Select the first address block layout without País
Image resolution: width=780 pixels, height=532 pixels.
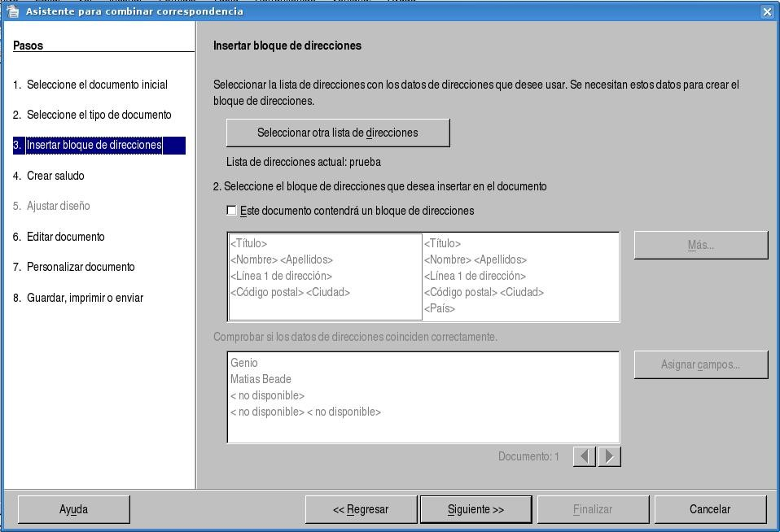(325, 277)
